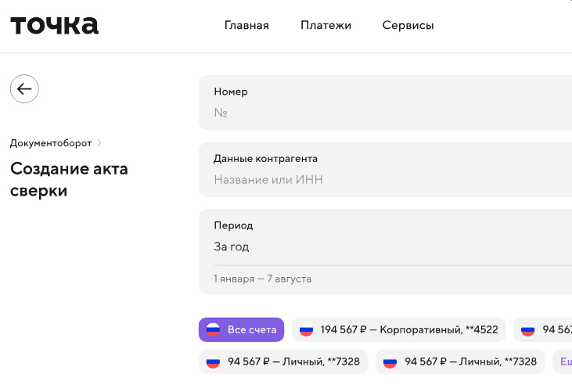
Task: Toggle the leftmost Личный **7328 account chip
Action: (282, 361)
